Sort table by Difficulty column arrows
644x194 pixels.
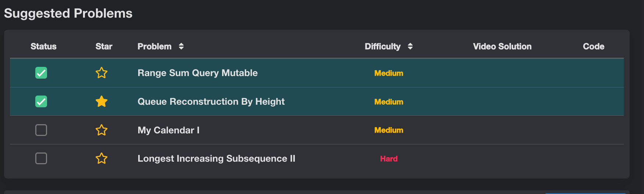pyautogui.click(x=410, y=46)
